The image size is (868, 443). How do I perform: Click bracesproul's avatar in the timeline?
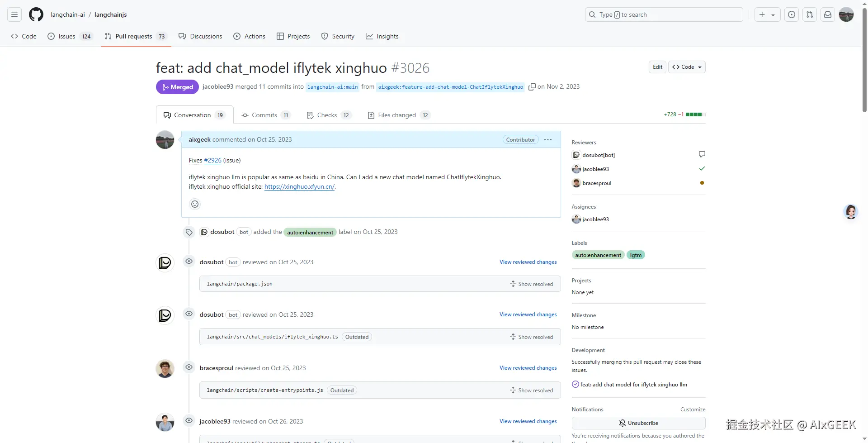point(165,369)
